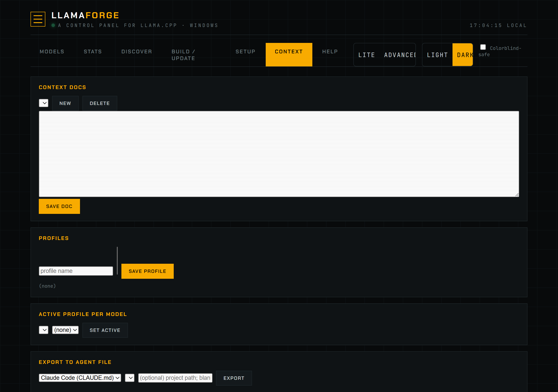The width and height of the screenshot is (558, 392).
Task: Focus the optional project path field
Action: (x=175, y=378)
